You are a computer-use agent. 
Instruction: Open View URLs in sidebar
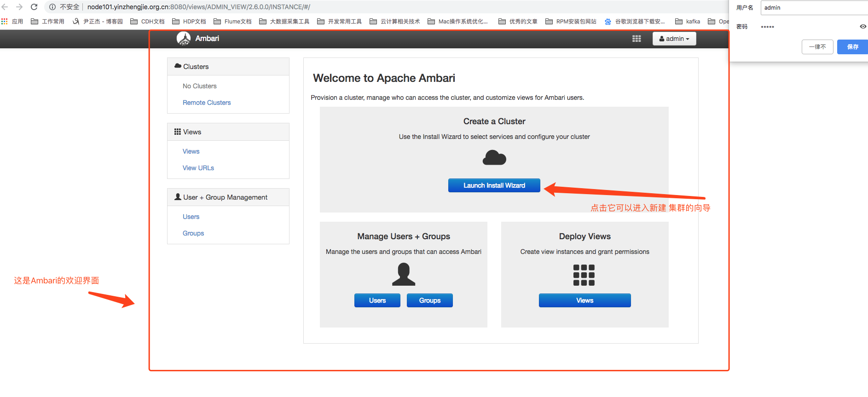[198, 168]
